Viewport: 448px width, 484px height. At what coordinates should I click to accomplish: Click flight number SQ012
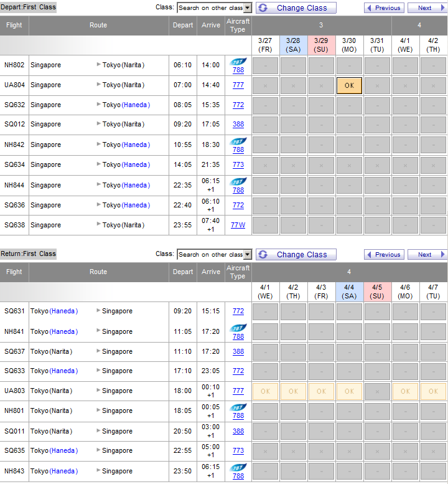pyautogui.click(x=14, y=124)
